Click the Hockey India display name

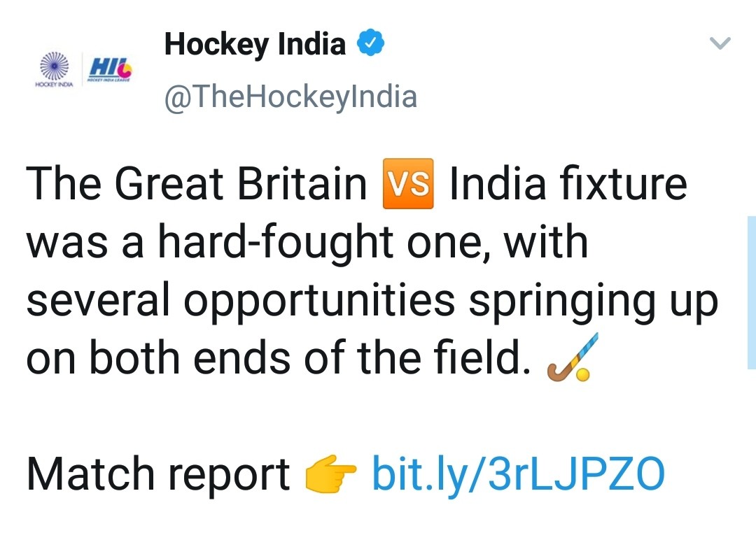pos(255,45)
